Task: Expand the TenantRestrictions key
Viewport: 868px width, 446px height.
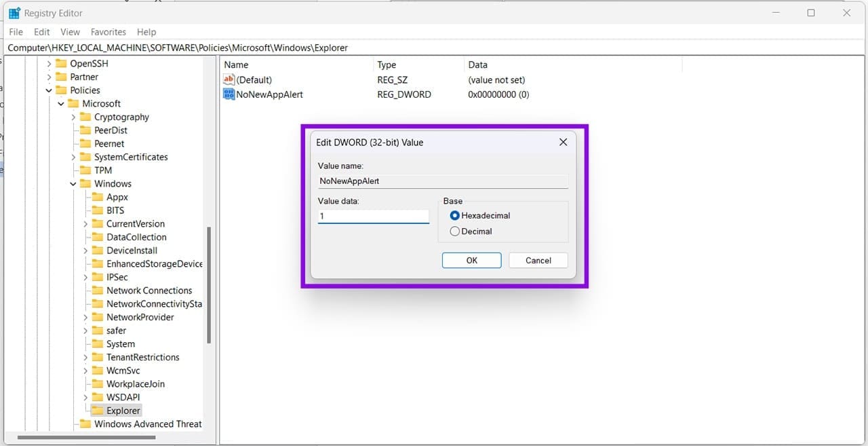Action: 85,357
